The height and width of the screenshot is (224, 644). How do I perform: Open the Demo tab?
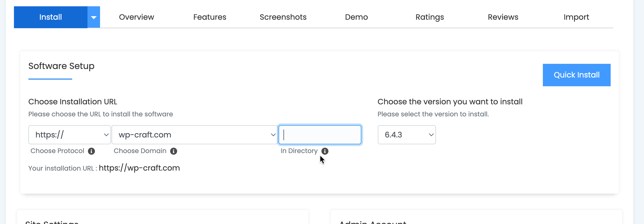pyautogui.click(x=356, y=17)
